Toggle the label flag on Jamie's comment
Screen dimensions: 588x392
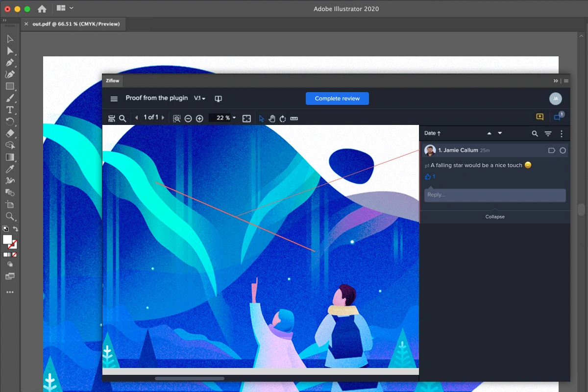point(551,150)
